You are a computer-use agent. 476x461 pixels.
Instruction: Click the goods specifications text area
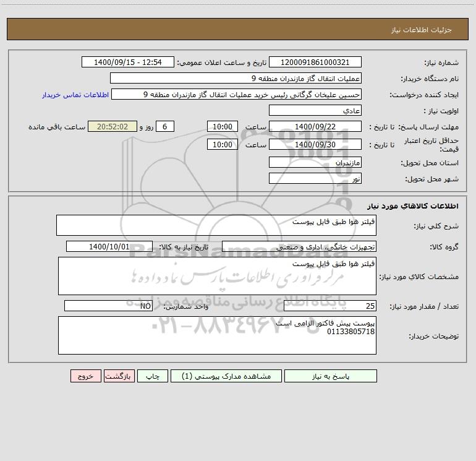coord(217,276)
